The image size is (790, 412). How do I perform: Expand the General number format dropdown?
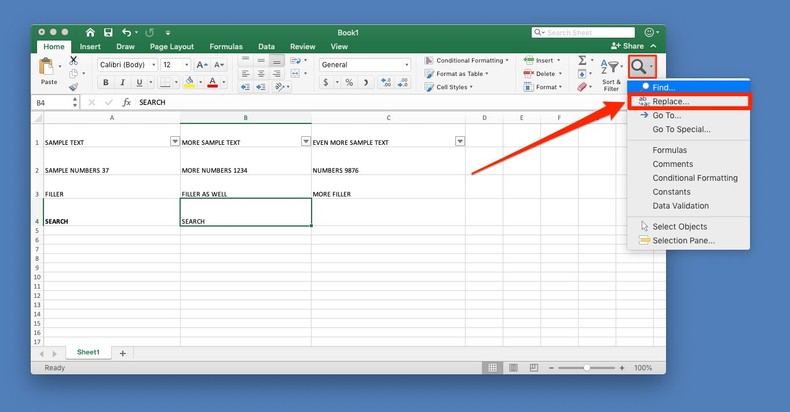click(x=405, y=65)
